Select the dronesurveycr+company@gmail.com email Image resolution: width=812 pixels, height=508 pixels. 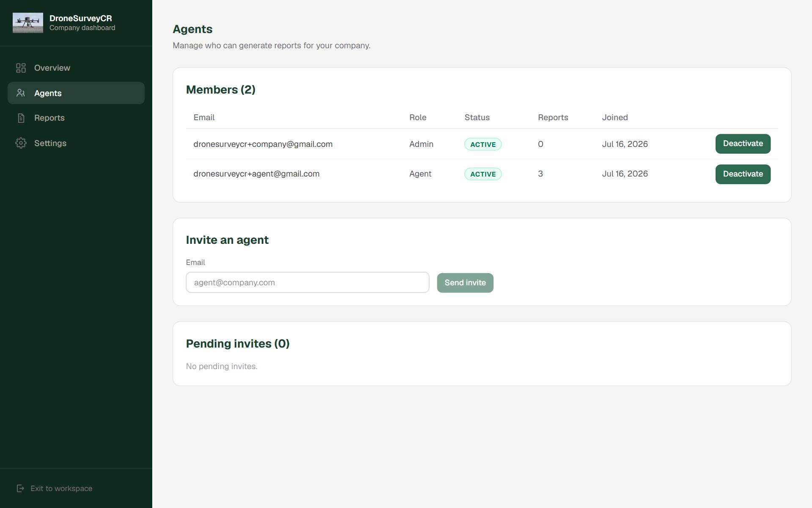[x=263, y=144]
